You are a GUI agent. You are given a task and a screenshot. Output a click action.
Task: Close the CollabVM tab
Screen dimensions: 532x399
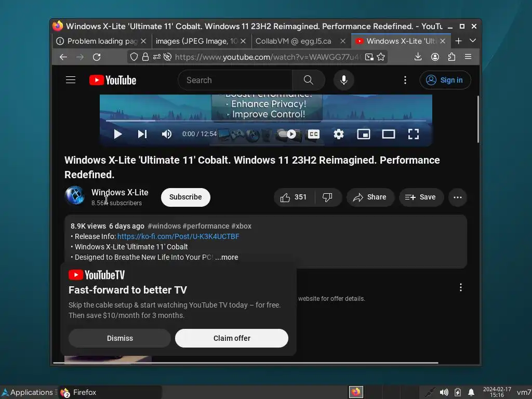(x=343, y=41)
